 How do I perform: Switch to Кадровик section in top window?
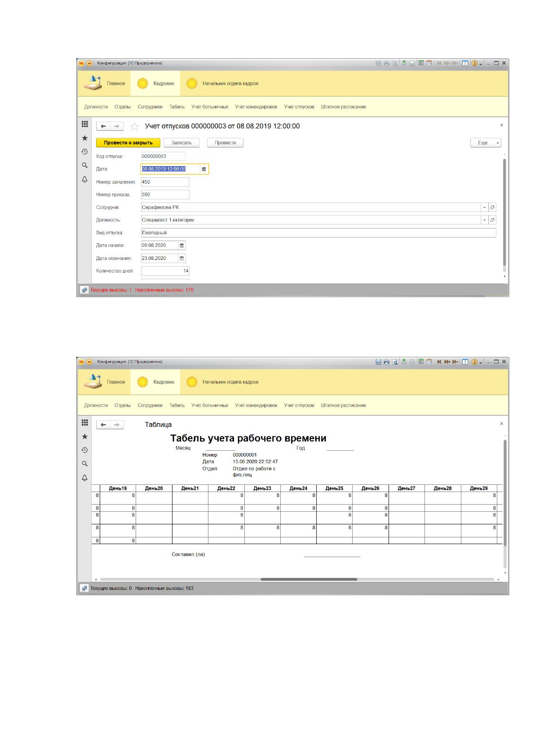155,84
